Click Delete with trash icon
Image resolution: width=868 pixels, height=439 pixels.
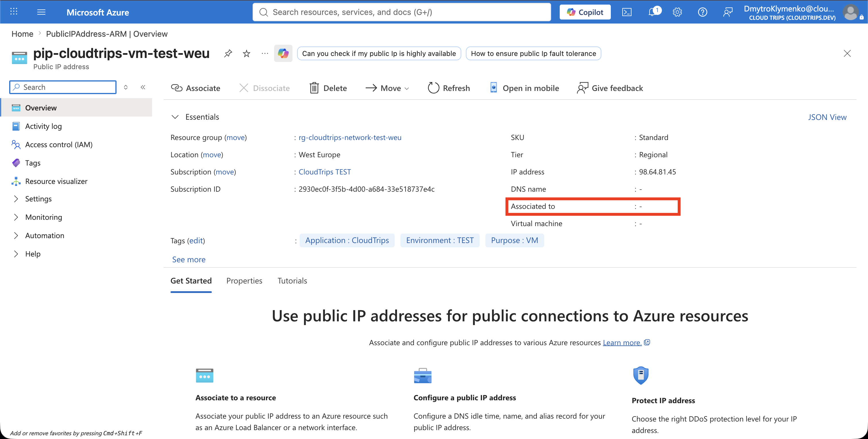tap(328, 88)
